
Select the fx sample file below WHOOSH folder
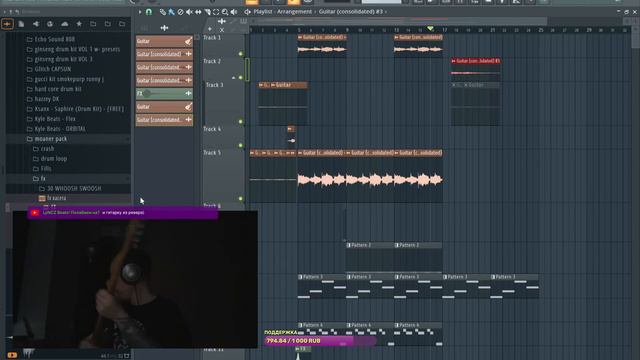(x=52, y=198)
